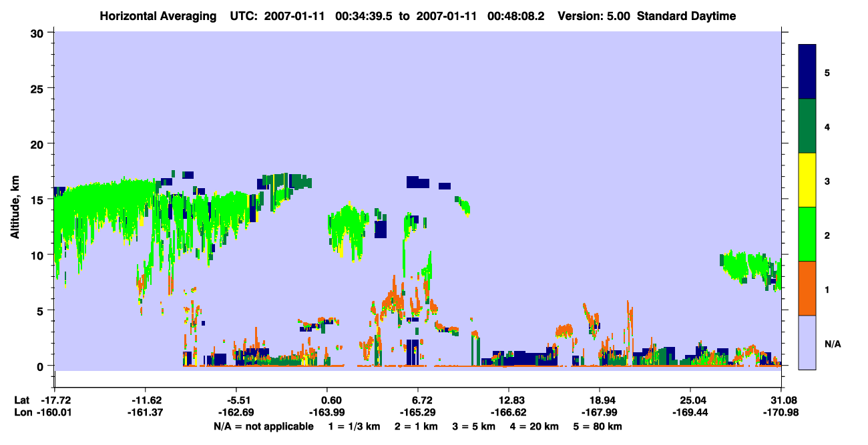Click the 'Standard Daytime' text in title
Image resolution: width=868 pixels, height=445 pixels.
coord(686,16)
